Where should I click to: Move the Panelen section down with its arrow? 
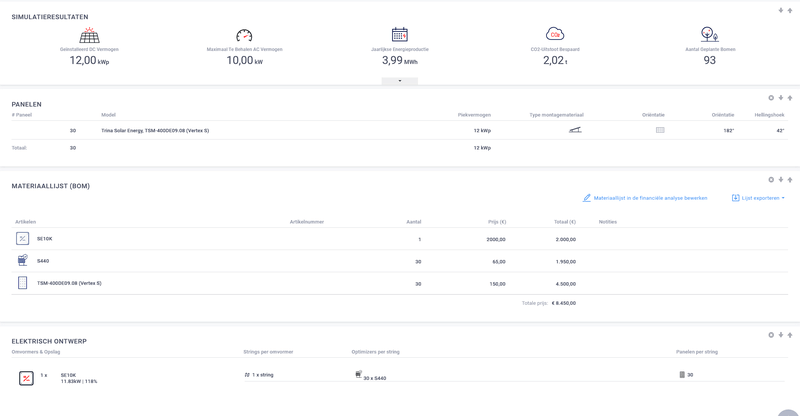coord(781,97)
